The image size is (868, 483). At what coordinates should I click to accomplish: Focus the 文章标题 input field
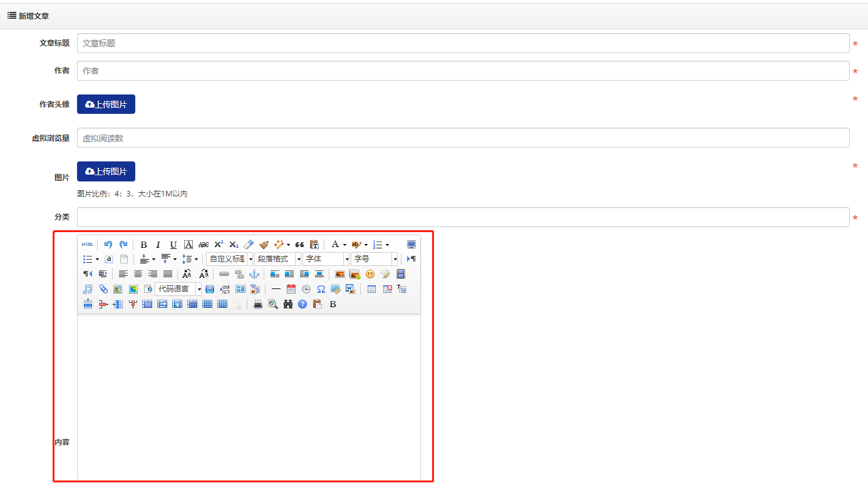tap(463, 43)
